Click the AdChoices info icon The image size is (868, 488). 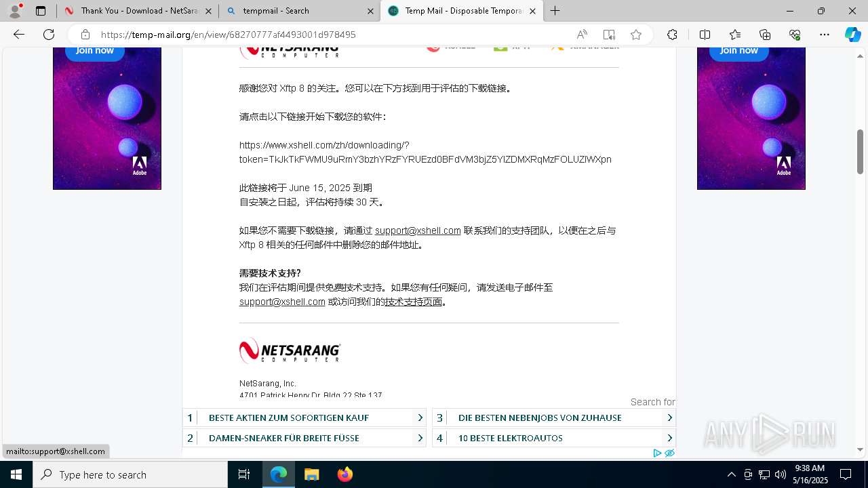657,453
